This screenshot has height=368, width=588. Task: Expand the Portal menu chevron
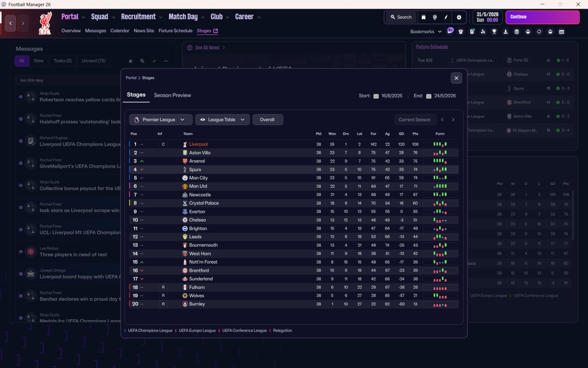83,17
